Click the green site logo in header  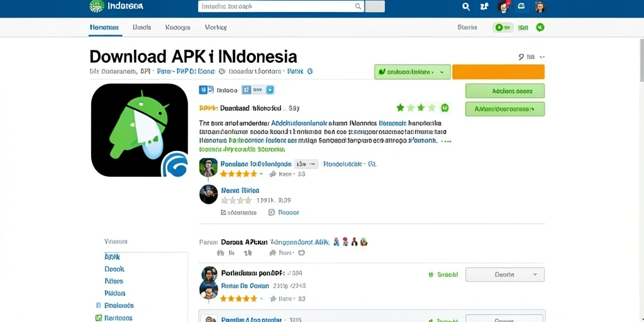[x=96, y=6]
